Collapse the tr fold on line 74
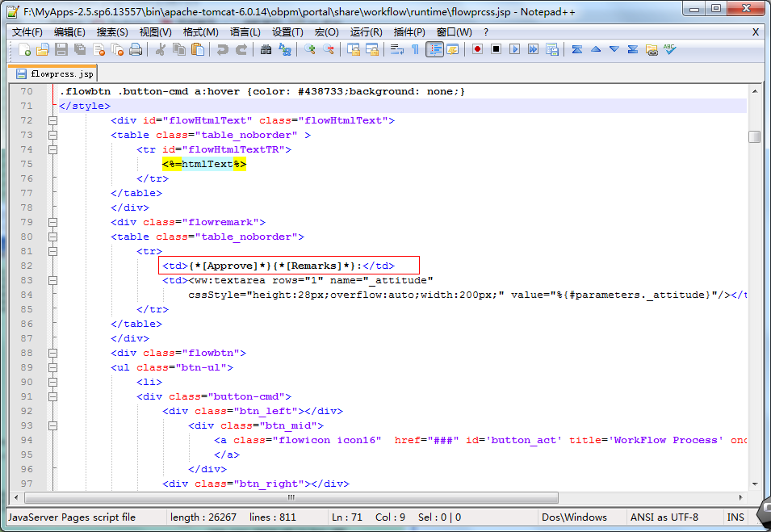771x532 pixels. point(52,149)
